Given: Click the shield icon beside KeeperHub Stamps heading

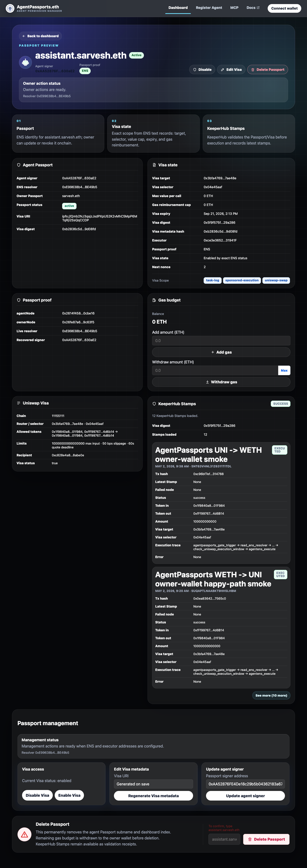Looking at the screenshot, I should click(154, 404).
